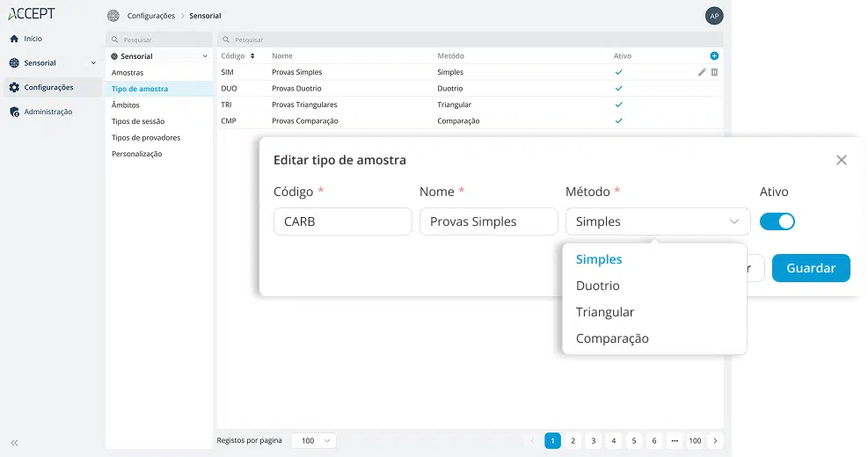This screenshot has width=868, height=457.
Task: Click the Ativo checkmark for Provas Duotrio
Action: point(619,89)
